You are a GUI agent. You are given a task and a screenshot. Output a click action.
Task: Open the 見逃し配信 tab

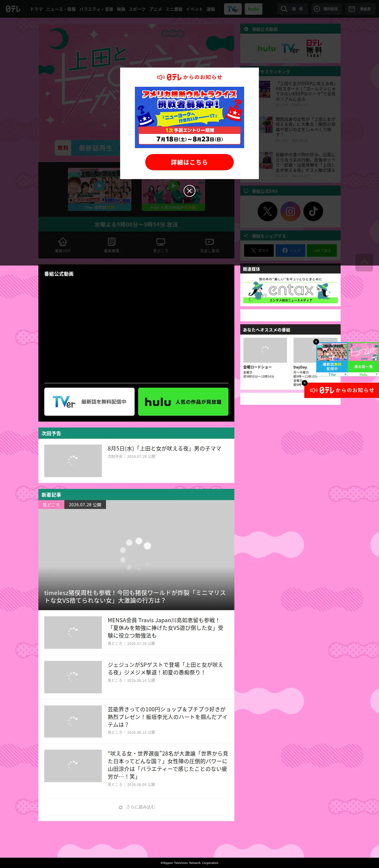[x=209, y=245]
